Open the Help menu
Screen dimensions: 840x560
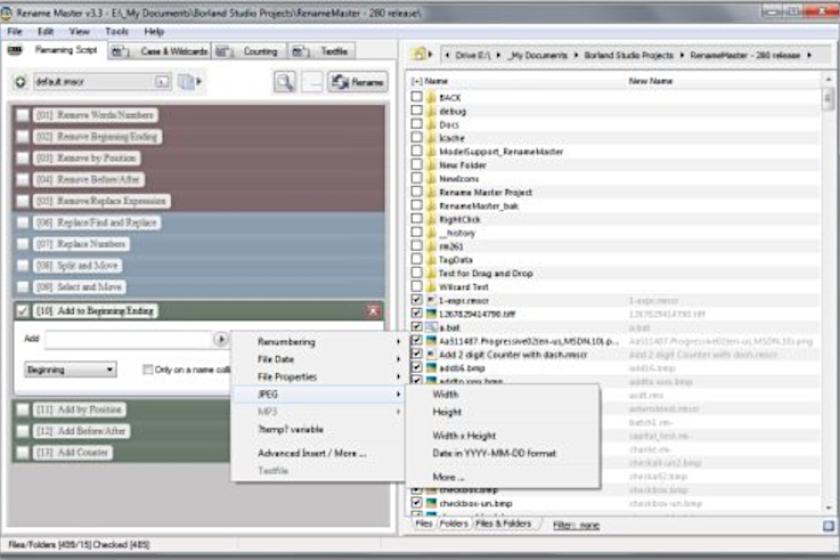click(154, 32)
